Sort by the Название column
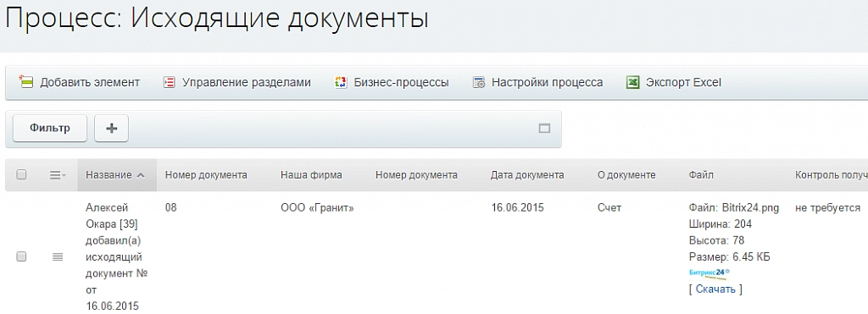Image resolution: width=868 pixels, height=314 pixels. click(117, 174)
